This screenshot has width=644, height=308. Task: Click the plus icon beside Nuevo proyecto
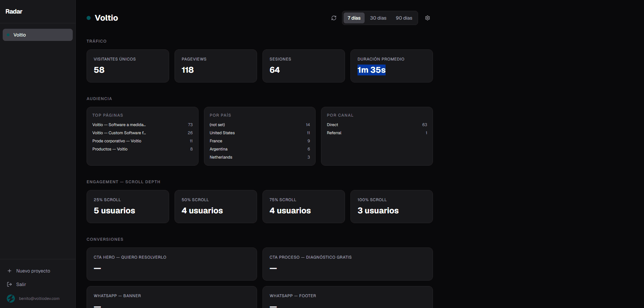[9, 271]
